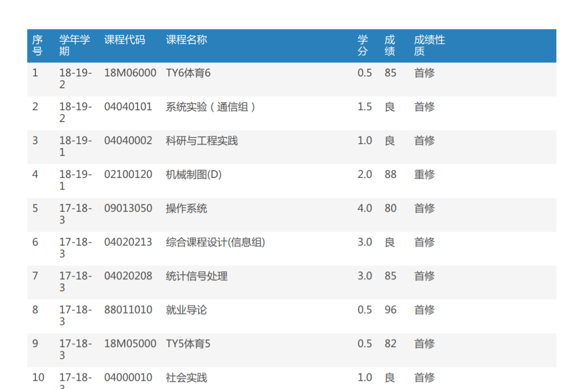Click the grade 80 for 操作系统
Screen dimensions: 588x389
click(390, 209)
